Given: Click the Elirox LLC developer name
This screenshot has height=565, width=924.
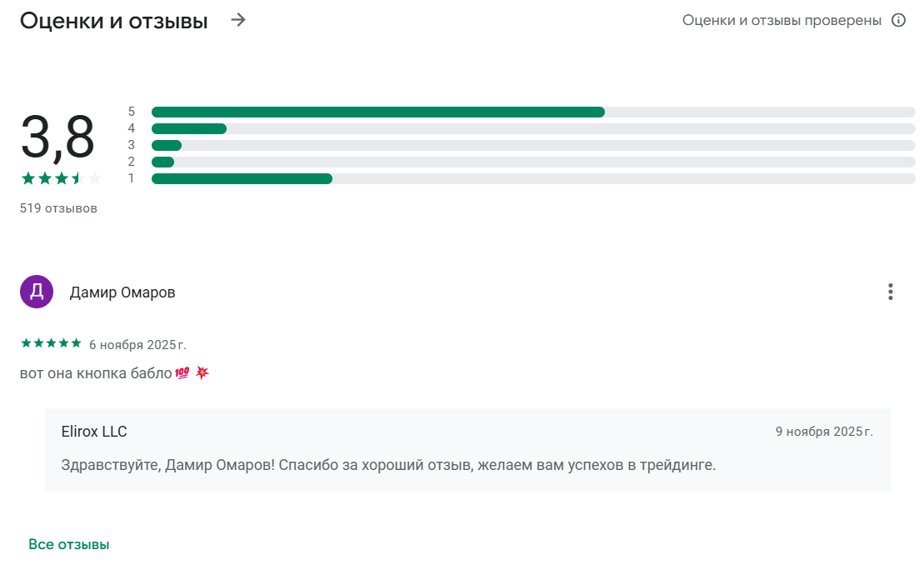Looking at the screenshot, I should click(94, 432).
